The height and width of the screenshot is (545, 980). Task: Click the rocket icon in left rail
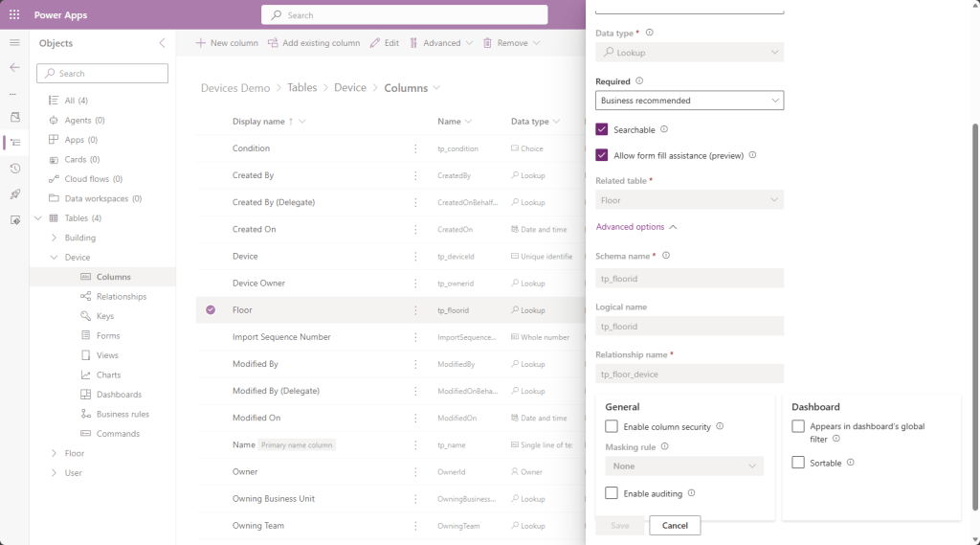pos(14,194)
